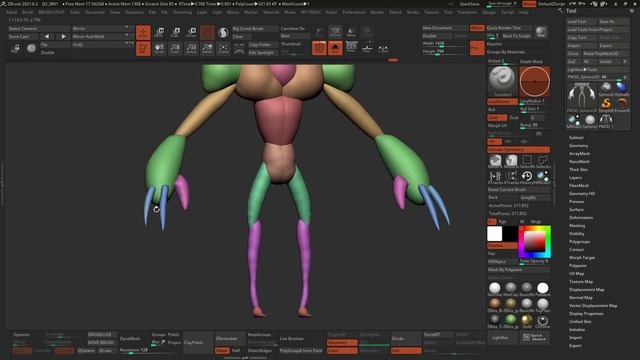Click the lock icon below Store Cam
This screenshot has width=640, height=360.
[16, 49]
